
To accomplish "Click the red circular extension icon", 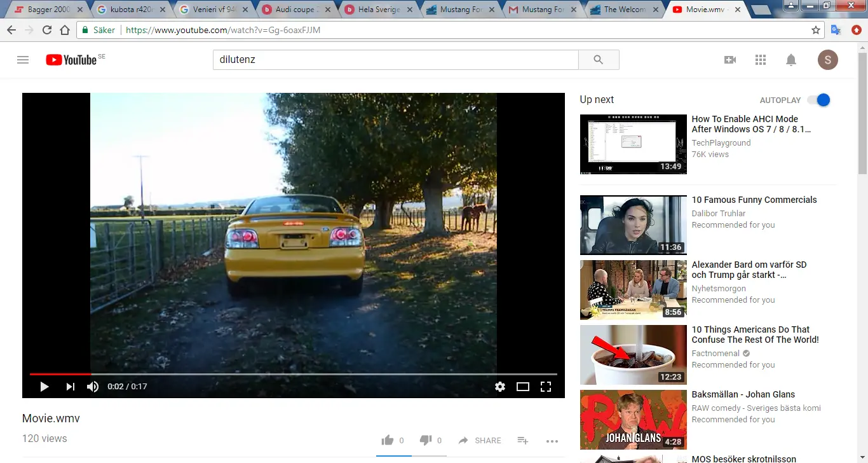I will (x=857, y=30).
